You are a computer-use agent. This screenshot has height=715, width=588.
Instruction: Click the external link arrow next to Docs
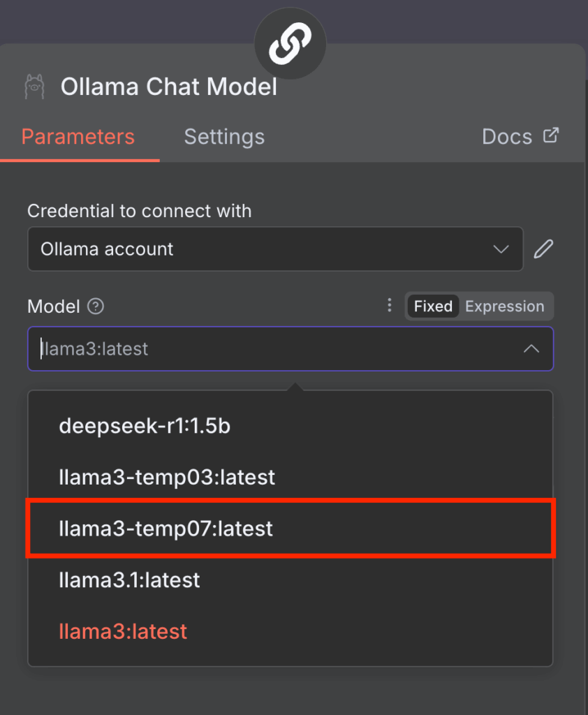(552, 135)
